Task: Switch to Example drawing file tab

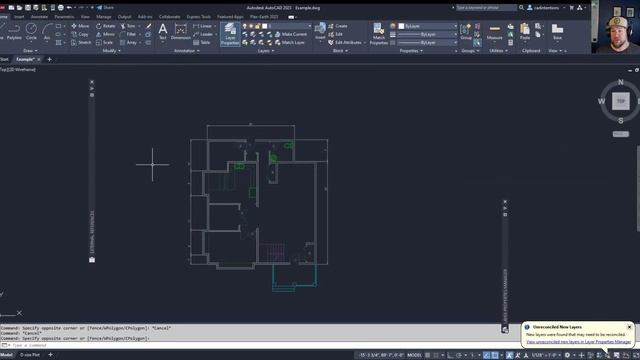Action: coord(25,60)
